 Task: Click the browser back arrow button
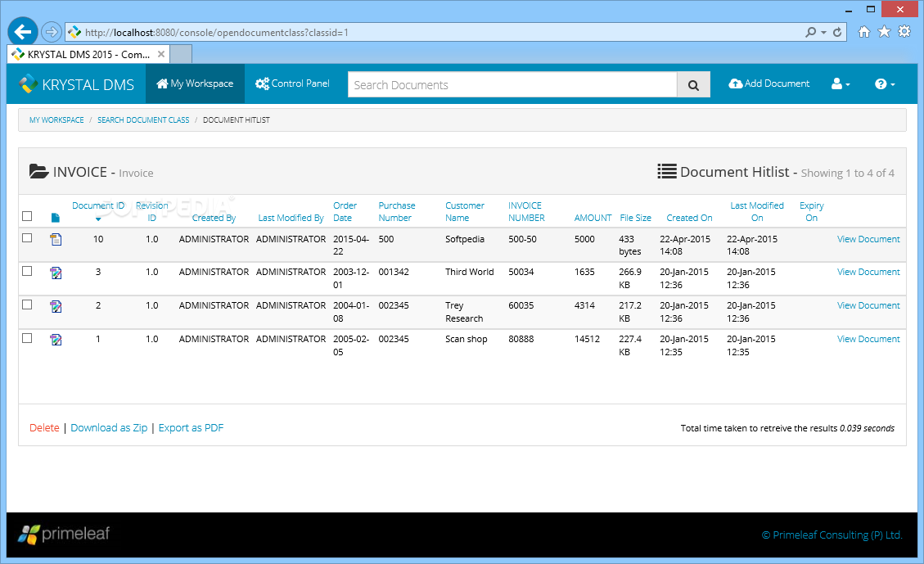[x=23, y=32]
